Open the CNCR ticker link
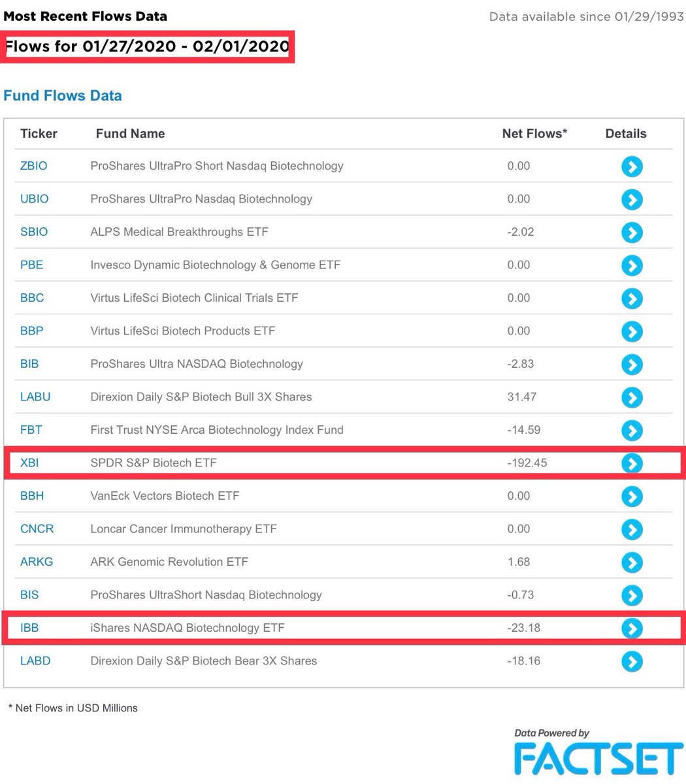 tap(37, 529)
